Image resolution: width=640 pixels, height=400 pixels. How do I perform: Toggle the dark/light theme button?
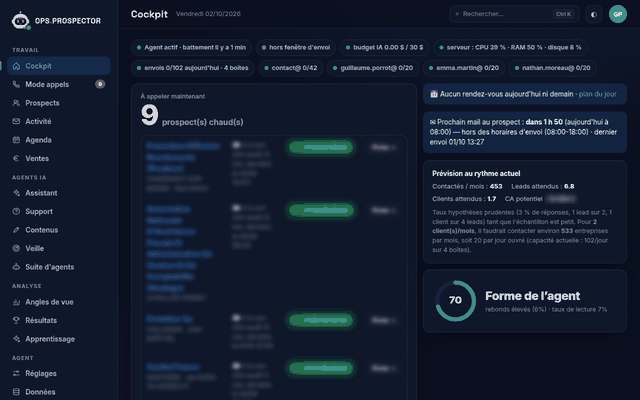(x=593, y=14)
